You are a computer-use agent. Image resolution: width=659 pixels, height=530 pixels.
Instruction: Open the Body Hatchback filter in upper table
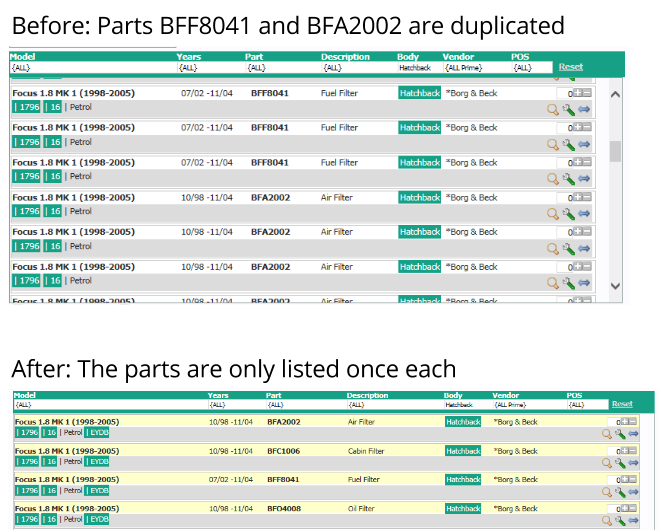pos(417,68)
